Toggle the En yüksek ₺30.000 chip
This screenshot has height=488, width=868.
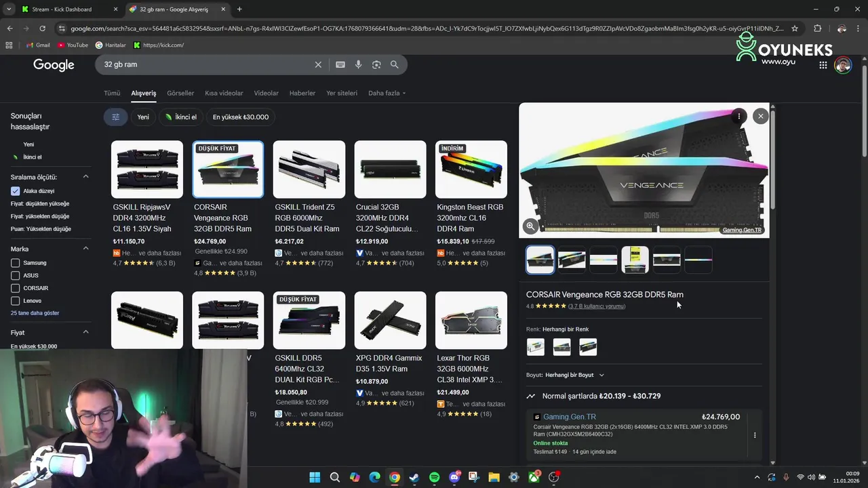click(241, 117)
